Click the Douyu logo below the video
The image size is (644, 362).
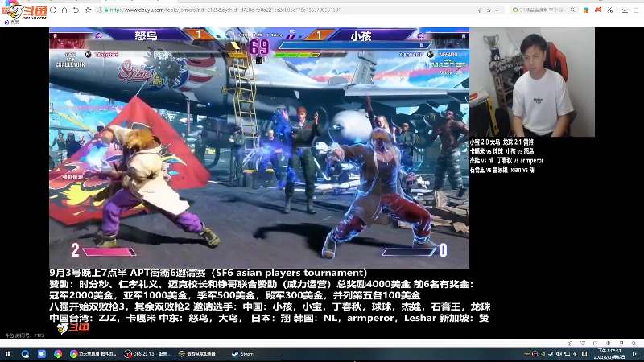(73, 327)
